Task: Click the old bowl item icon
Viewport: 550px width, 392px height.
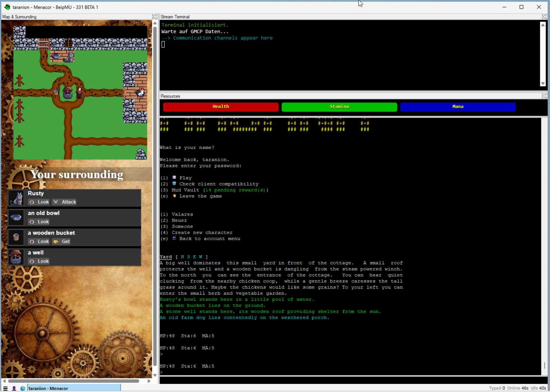Action: pos(16,218)
